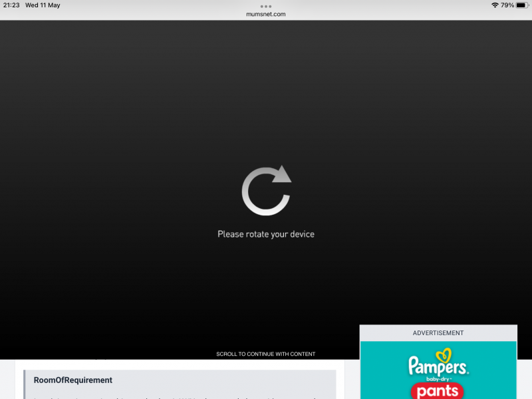Tap the Pampers brand wordmark

[438, 366]
